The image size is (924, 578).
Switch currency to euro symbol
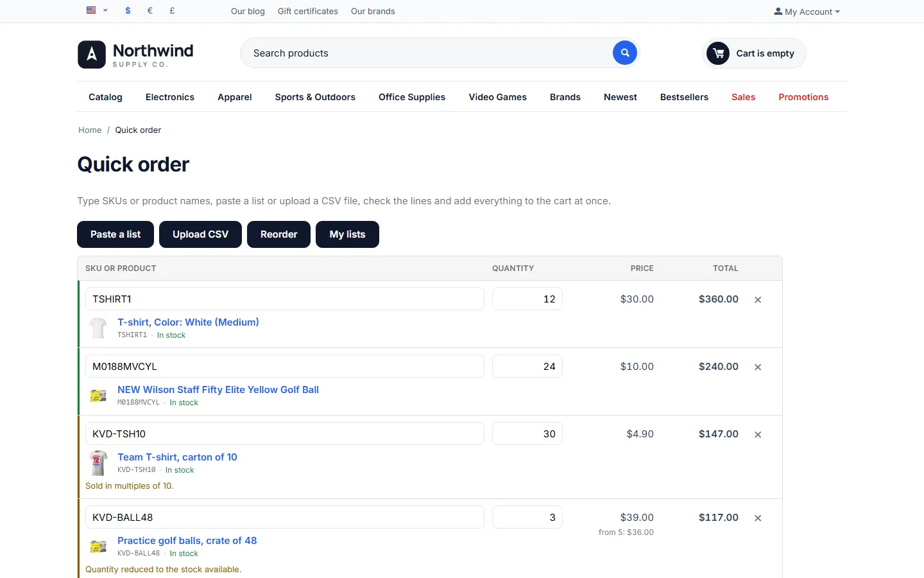(x=150, y=11)
